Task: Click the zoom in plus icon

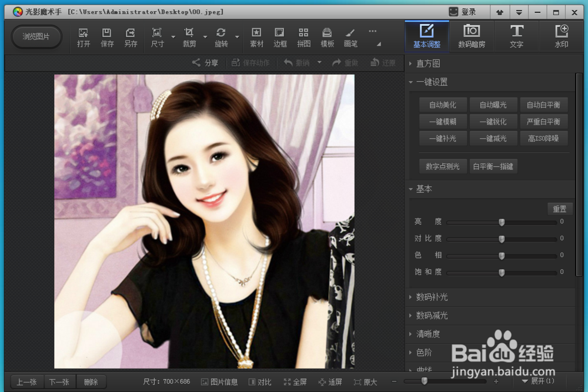Action: click(496, 381)
